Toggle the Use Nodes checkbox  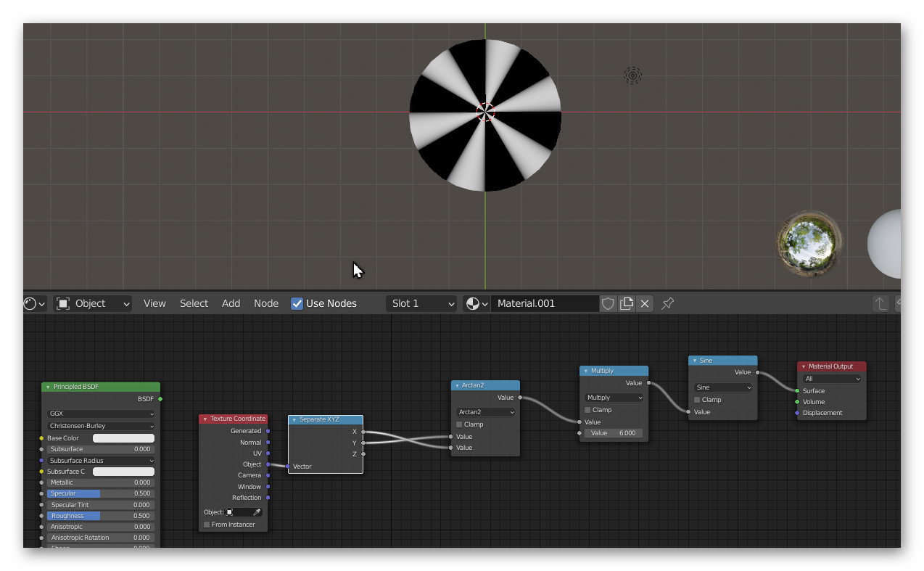coord(297,303)
